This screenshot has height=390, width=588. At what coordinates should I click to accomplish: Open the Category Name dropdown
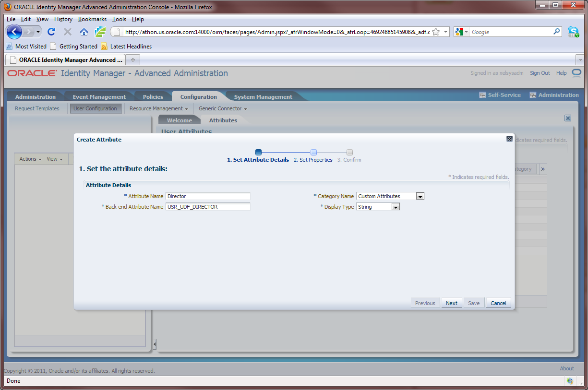420,196
